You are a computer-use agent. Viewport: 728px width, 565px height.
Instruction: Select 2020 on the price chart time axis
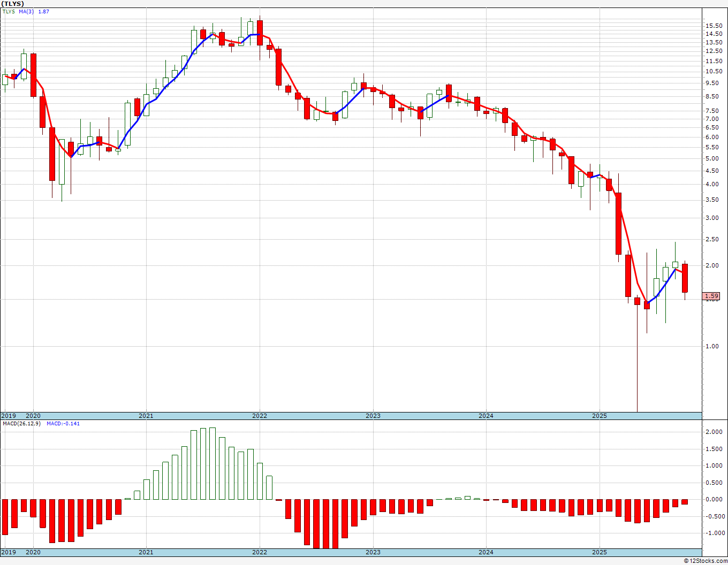pyautogui.click(x=33, y=416)
